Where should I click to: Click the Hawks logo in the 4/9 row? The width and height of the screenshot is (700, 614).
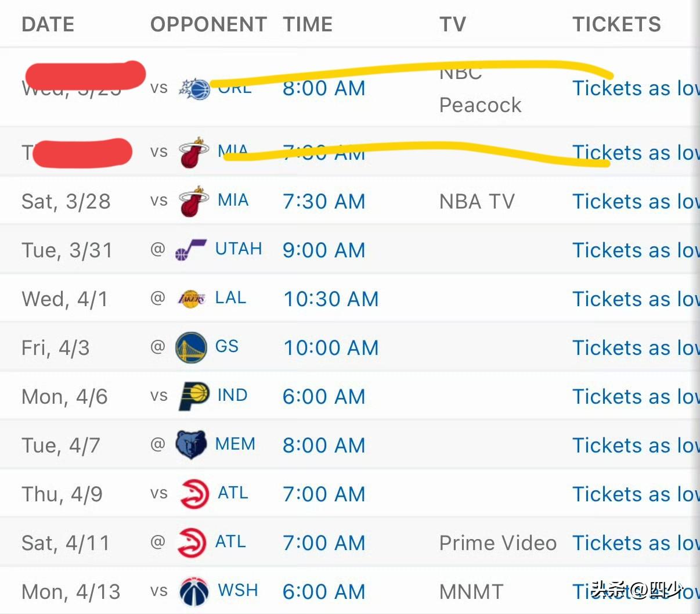194,494
